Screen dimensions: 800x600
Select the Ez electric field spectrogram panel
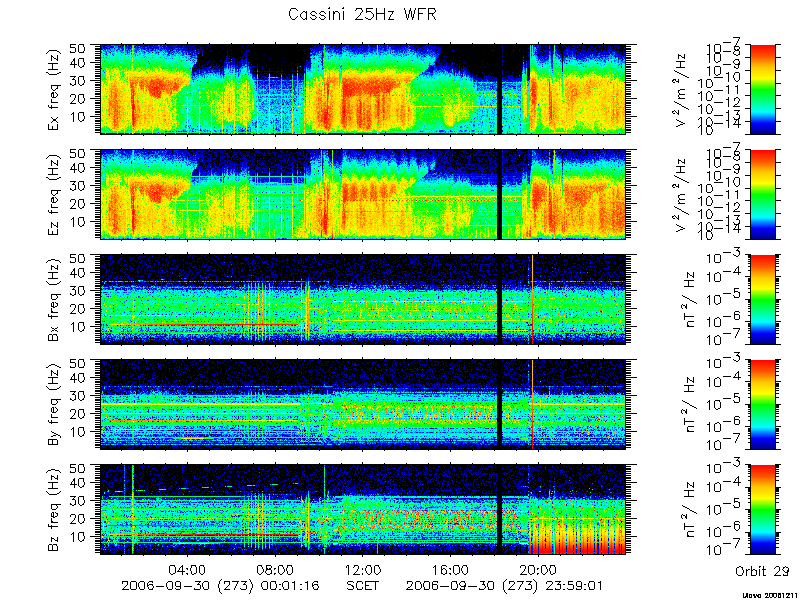(x=363, y=194)
